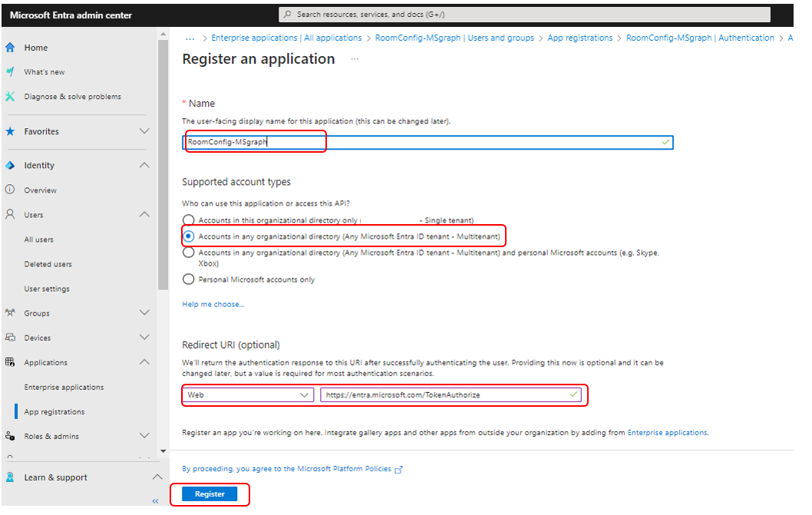Click the Favorites star icon
This screenshot has height=515, width=812.
10,131
